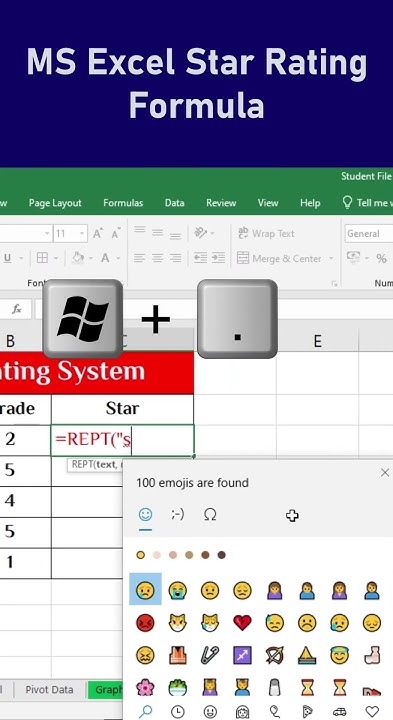Open celebrations balloon emoji category
This screenshot has width=393, height=720.
(x=275, y=712)
